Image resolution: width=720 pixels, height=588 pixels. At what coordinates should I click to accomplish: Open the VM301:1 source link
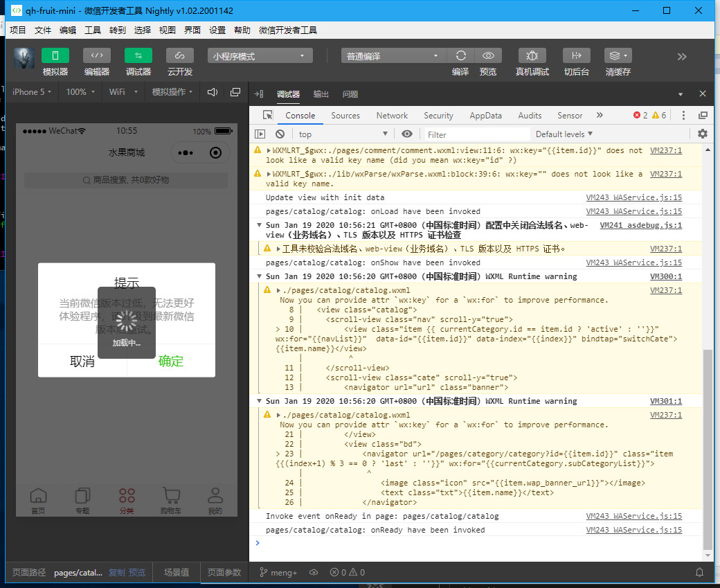click(666, 401)
